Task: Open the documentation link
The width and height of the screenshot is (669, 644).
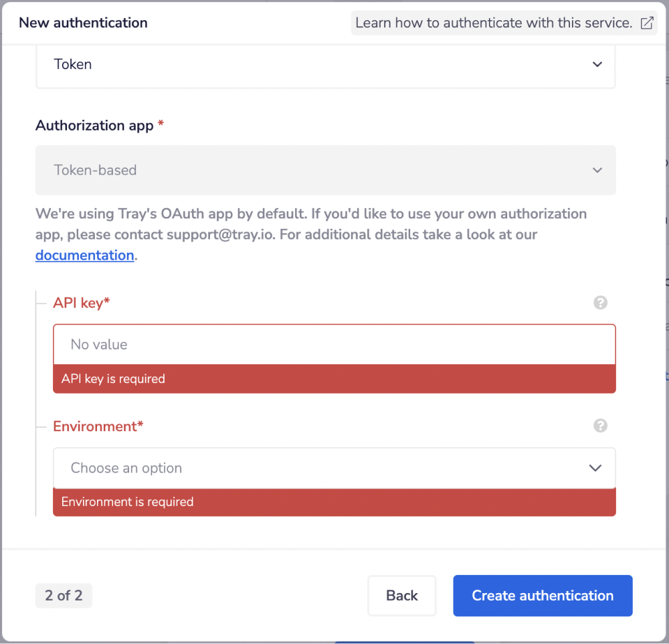Action: (x=84, y=255)
